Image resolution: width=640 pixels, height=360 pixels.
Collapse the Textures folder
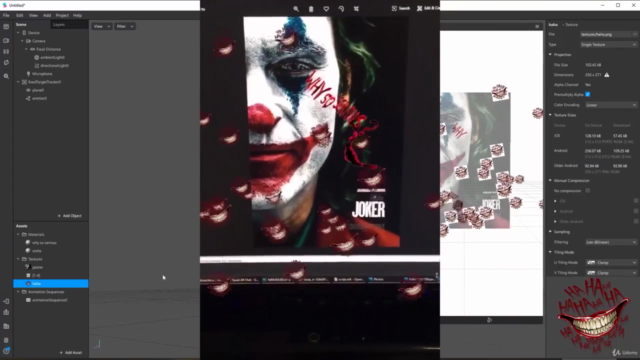pos(18,259)
